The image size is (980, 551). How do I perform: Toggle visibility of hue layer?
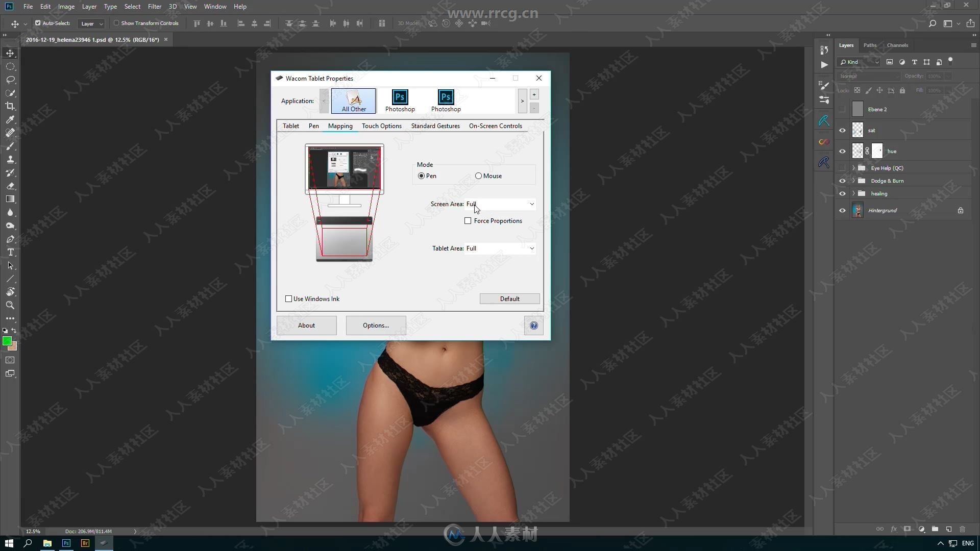coord(841,151)
